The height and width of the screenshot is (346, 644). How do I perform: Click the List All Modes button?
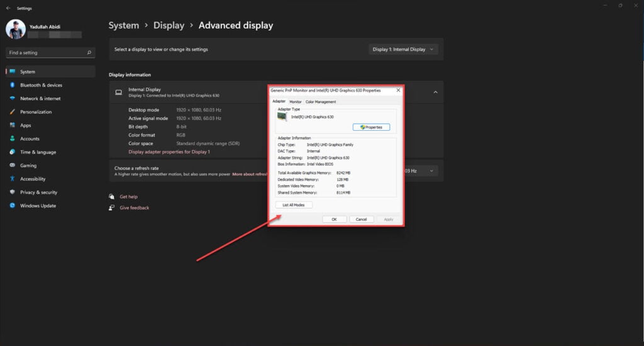(x=294, y=205)
